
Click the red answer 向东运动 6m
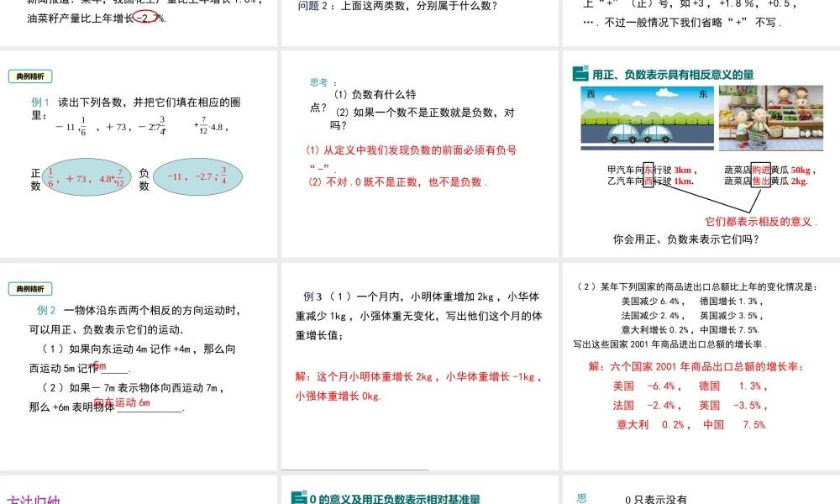coord(122,402)
